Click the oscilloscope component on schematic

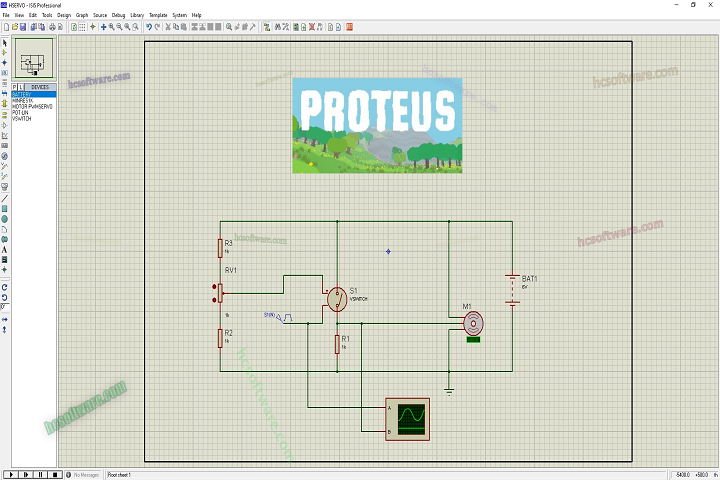(407, 419)
